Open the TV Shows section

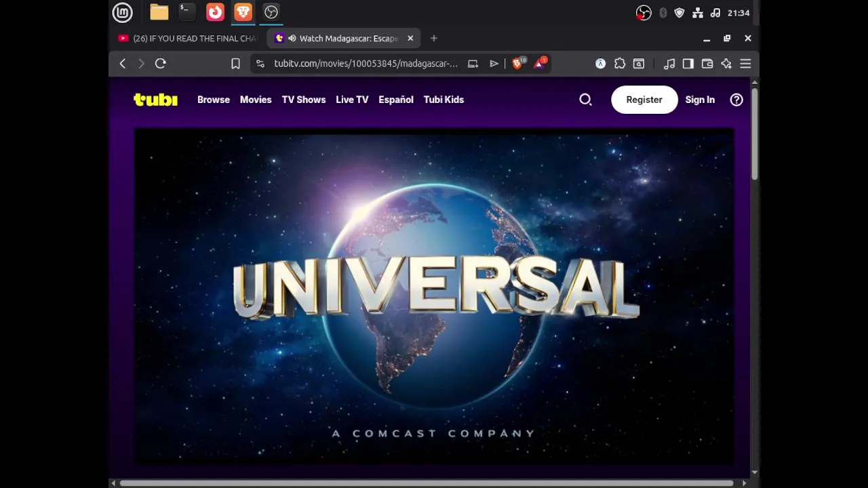(x=304, y=100)
